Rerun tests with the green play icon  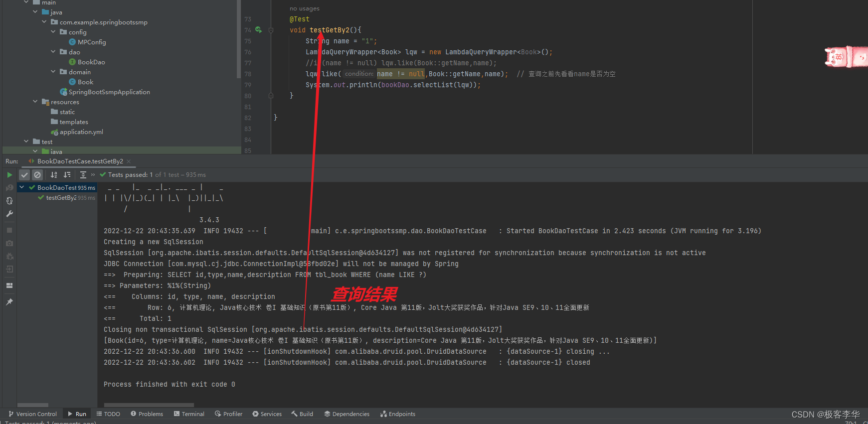[x=9, y=175]
